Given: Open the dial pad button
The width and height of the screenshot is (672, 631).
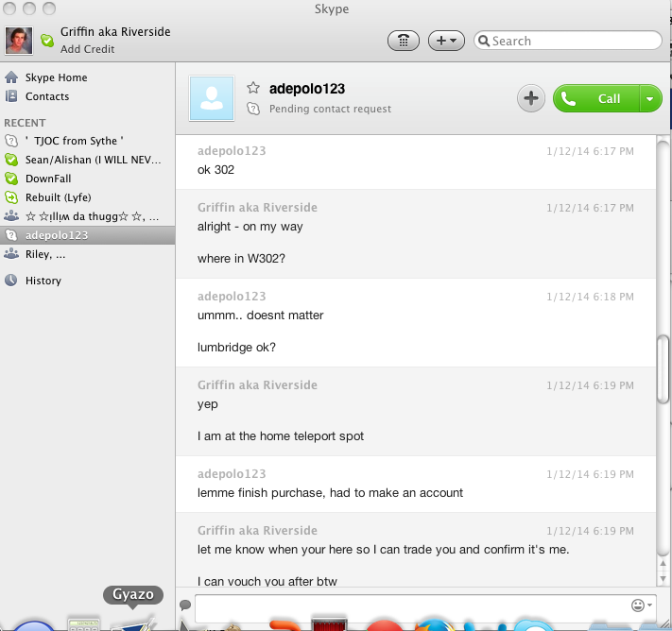Looking at the screenshot, I should point(404,41).
